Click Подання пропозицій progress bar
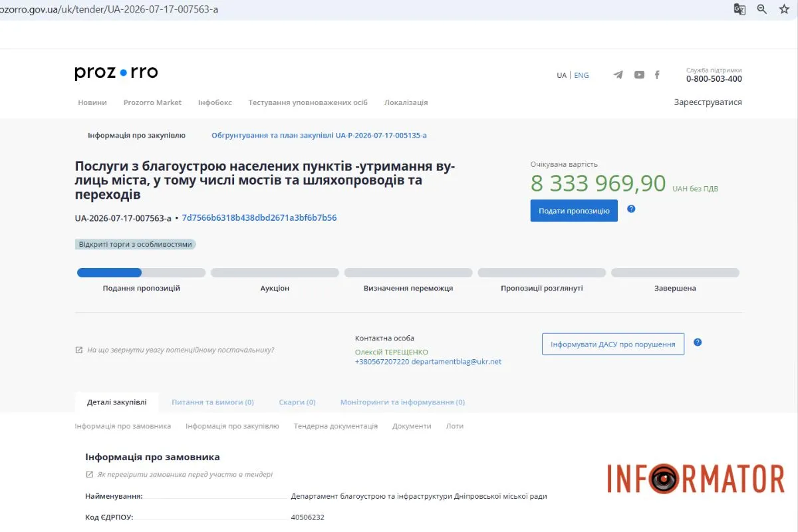 [141, 273]
